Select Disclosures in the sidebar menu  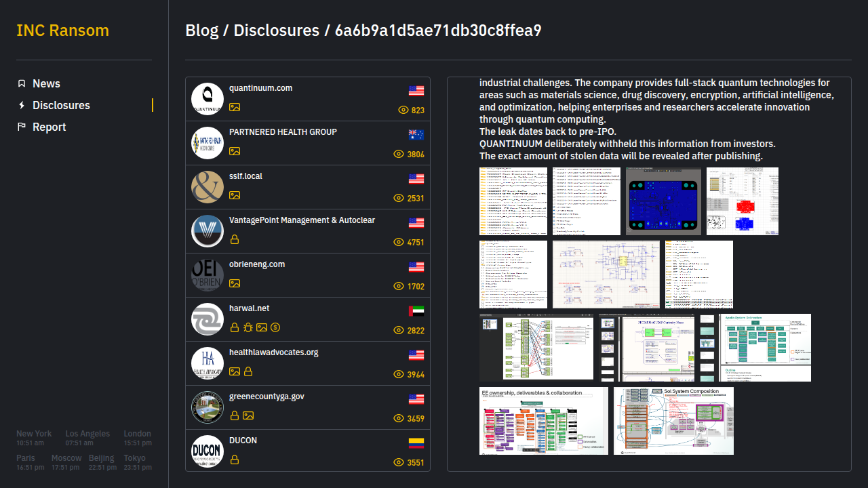61,105
